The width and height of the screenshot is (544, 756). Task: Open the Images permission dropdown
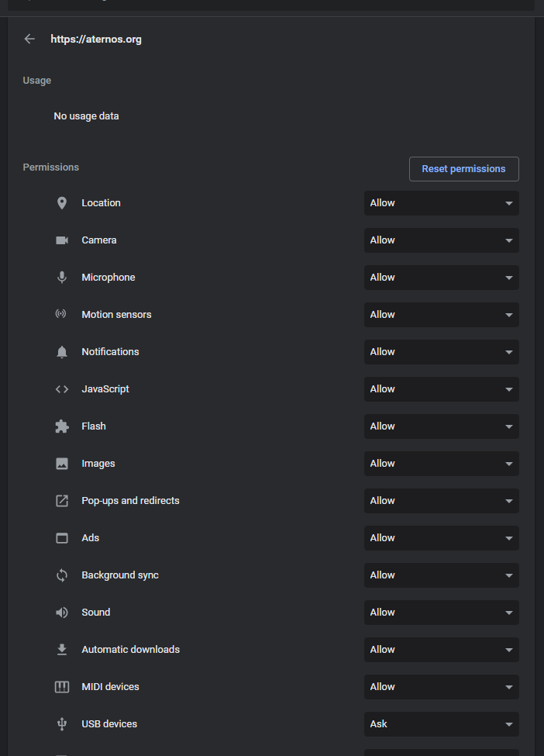click(x=442, y=464)
